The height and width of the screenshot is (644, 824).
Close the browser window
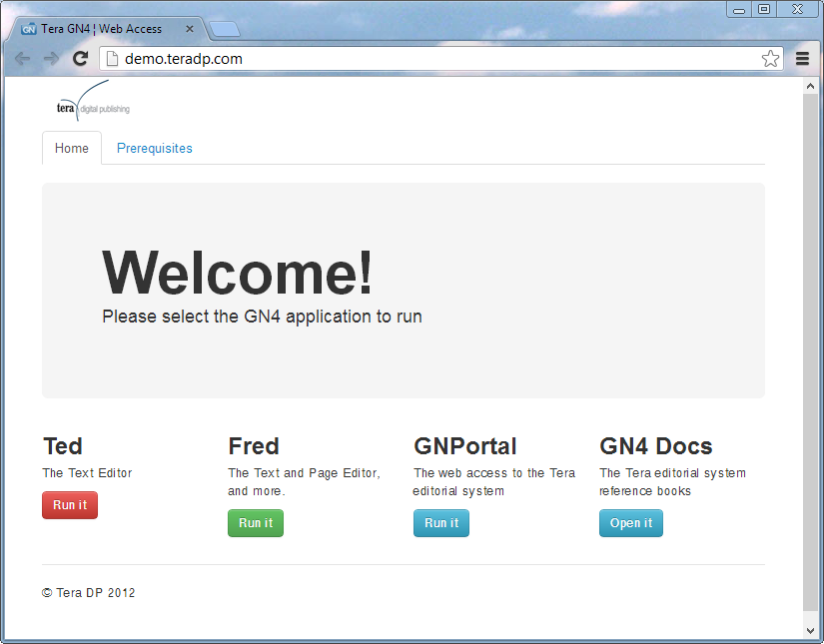click(797, 9)
